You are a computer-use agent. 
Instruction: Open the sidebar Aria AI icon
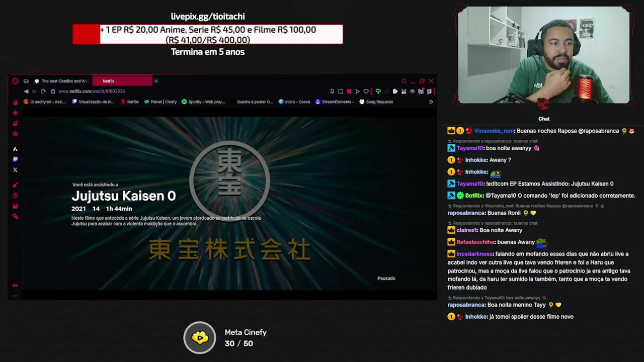(x=15, y=149)
